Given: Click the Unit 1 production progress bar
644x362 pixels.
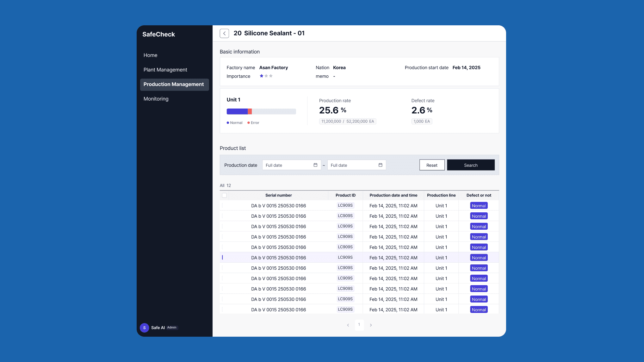Looking at the screenshot, I should tap(261, 111).
